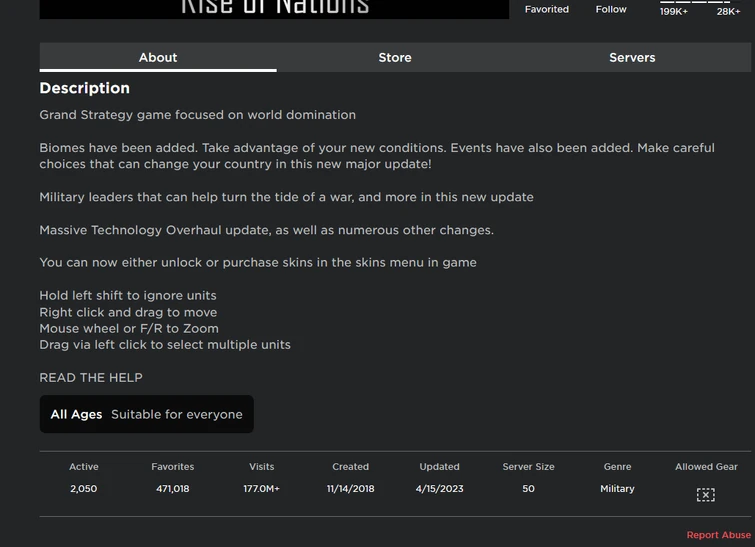
Task: Click the All Ages rating badge
Action: (x=146, y=414)
